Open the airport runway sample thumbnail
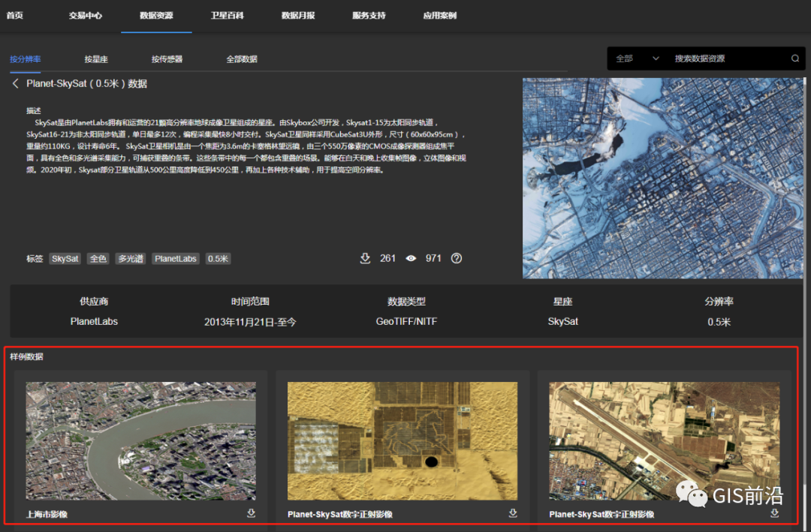Viewport: 811px width, 532px height. (664, 441)
